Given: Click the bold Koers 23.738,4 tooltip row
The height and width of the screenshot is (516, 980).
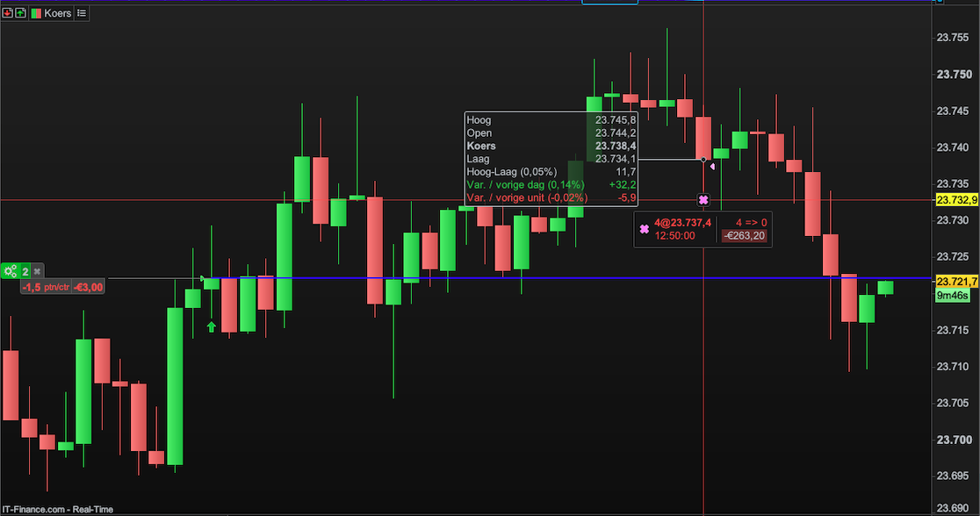Looking at the screenshot, I should 551,146.
